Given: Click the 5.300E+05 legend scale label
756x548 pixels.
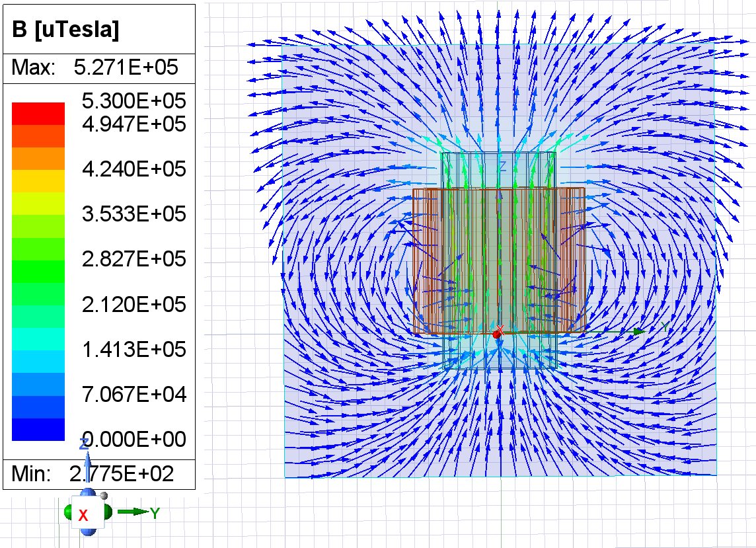Looking at the screenshot, I should click(x=132, y=101).
